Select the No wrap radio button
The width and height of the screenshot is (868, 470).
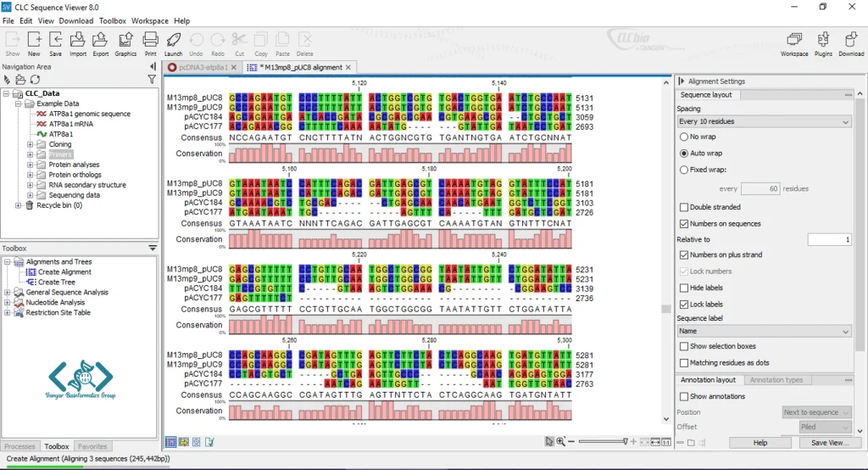684,137
